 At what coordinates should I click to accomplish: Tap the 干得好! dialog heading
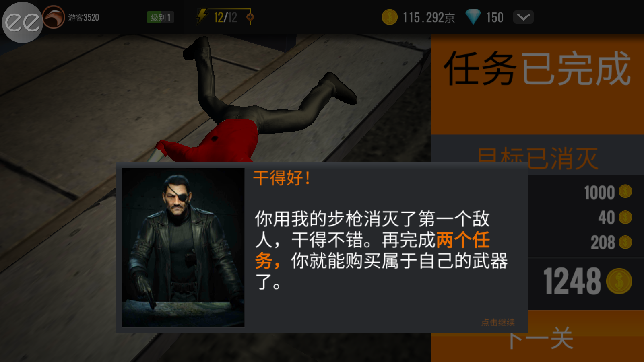[x=282, y=178]
